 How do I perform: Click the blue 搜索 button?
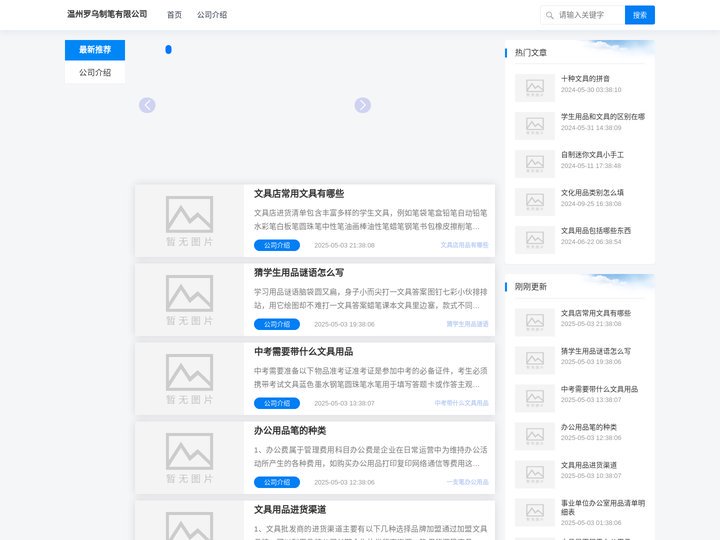[640, 15]
